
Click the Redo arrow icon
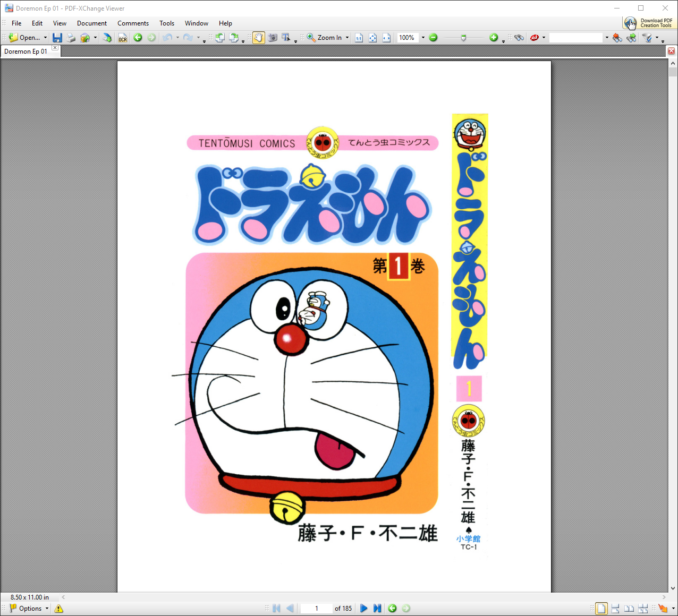pyautogui.click(x=188, y=38)
